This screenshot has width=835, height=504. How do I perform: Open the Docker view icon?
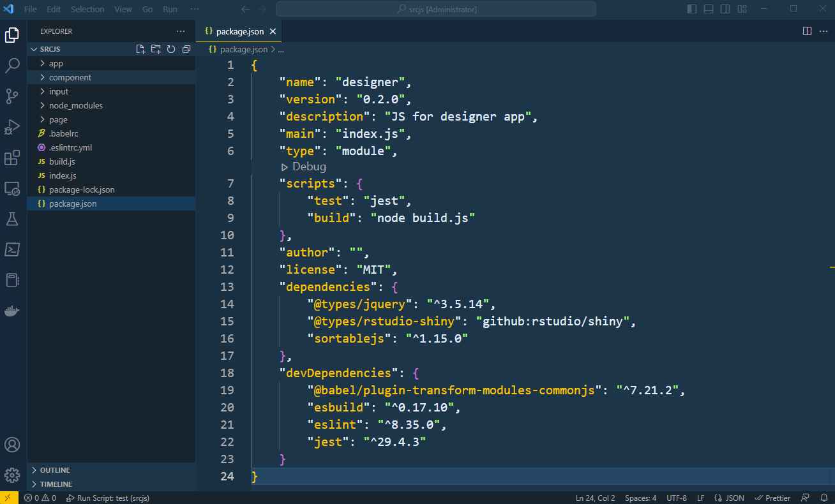point(12,311)
